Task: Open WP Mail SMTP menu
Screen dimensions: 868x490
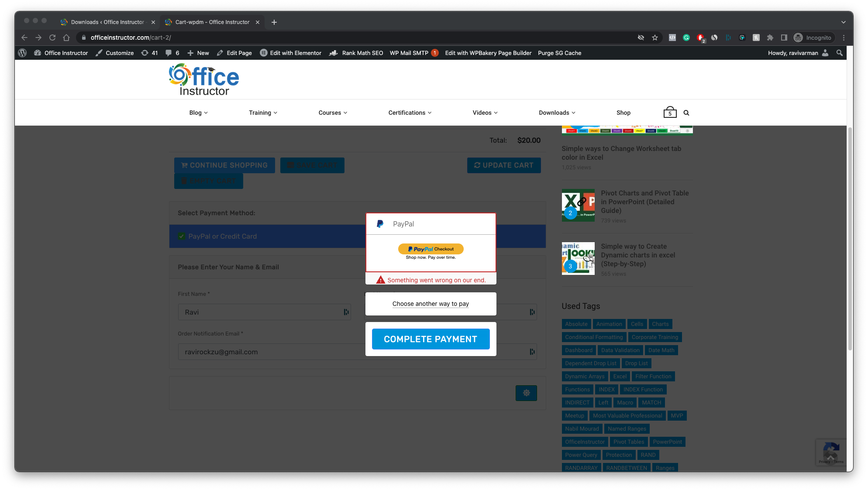Action: [x=414, y=53]
